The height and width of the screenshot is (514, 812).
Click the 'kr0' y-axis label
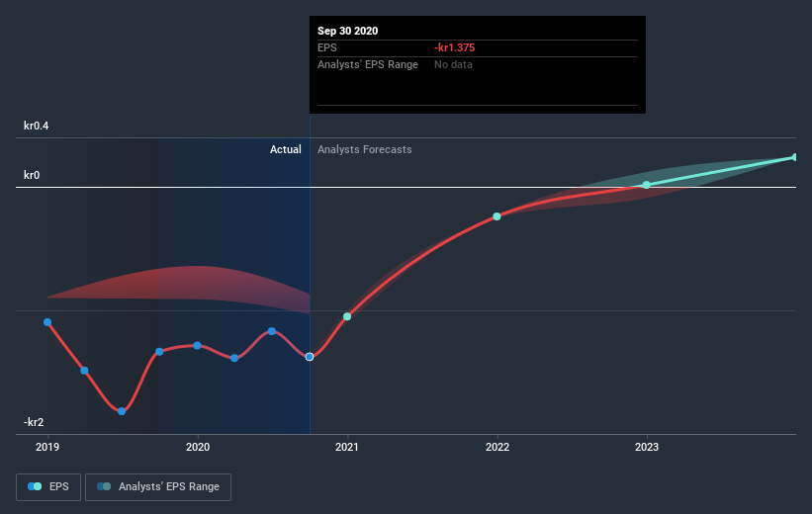coord(32,175)
